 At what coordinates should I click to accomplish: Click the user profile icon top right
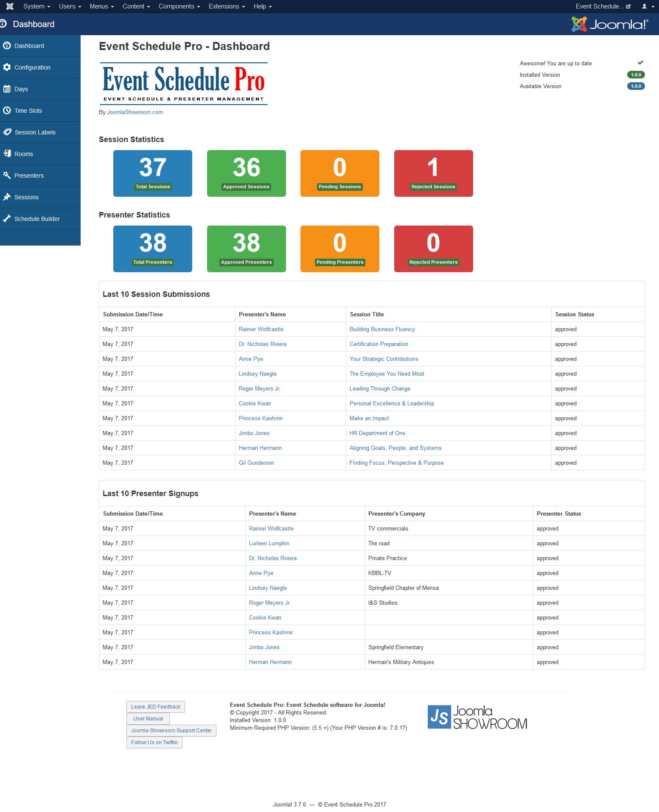click(644, 6)
